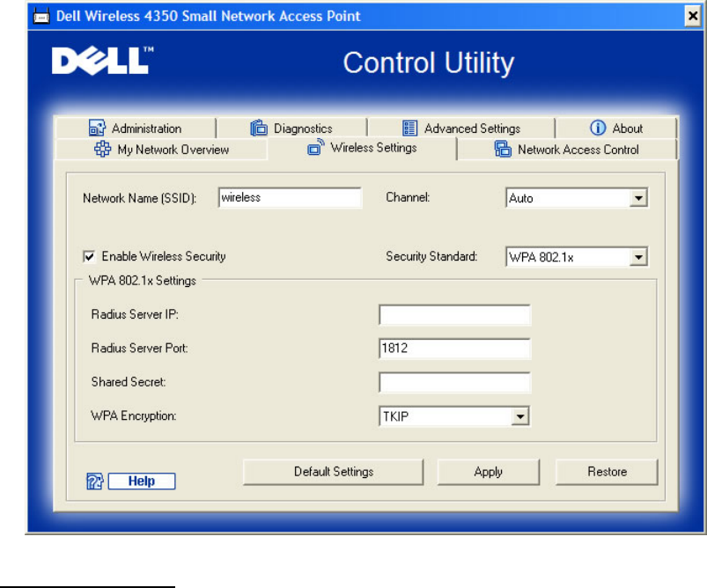Click the Radius Server IP field

click(x=455, y=315)
